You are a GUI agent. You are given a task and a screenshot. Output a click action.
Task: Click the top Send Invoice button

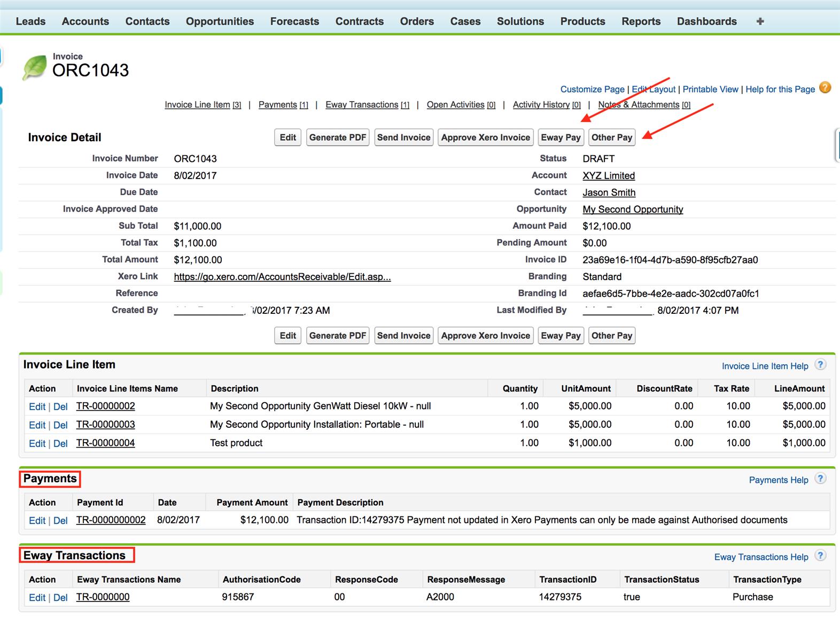[404, 137]
